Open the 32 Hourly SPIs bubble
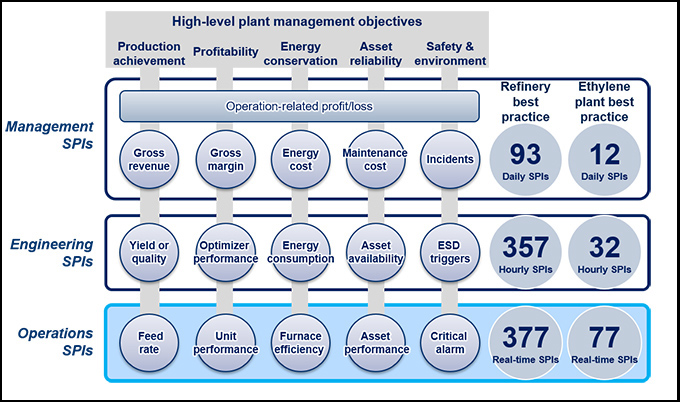 [604, 252]
